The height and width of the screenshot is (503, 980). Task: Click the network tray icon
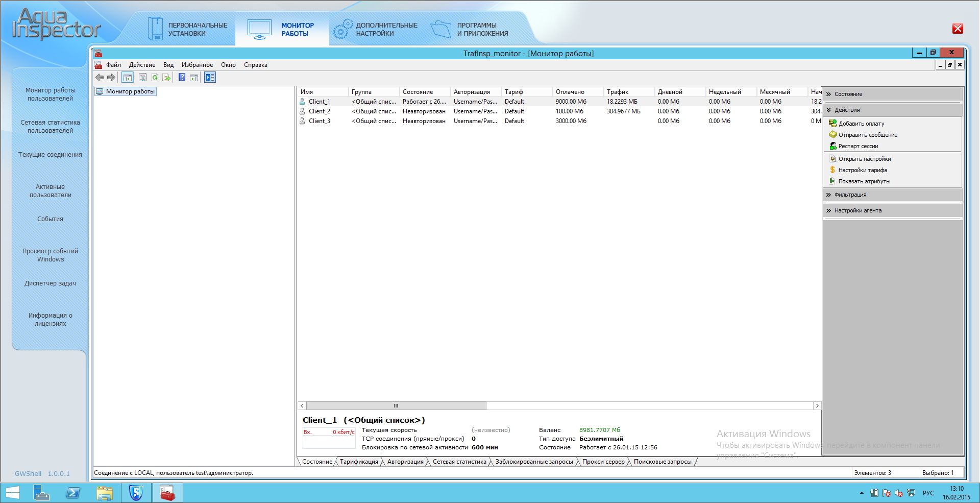pyautogui.click(x=911, y=493)
